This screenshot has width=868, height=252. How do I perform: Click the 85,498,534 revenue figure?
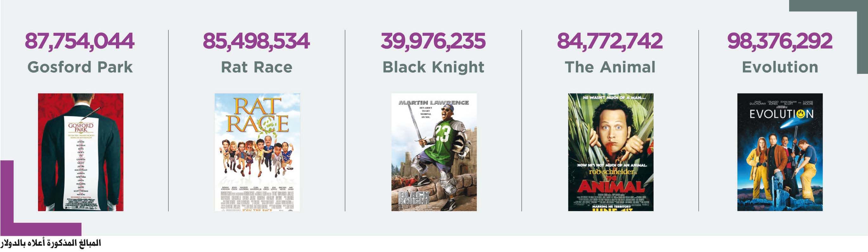[x=256, y=41]
